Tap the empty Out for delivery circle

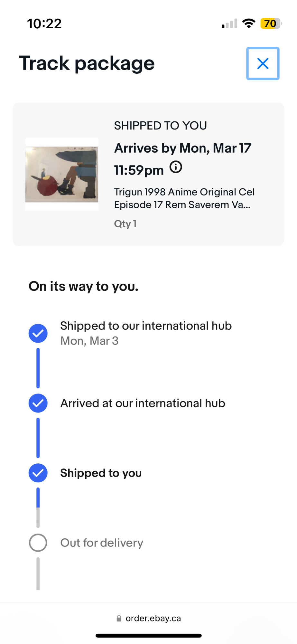38,543
